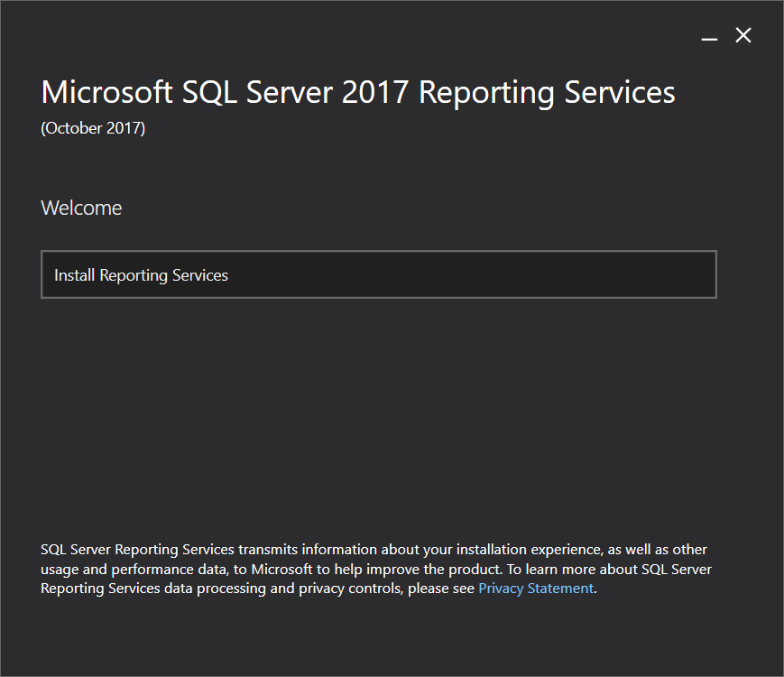
Task: Click the word "Reporting Services" in the title
Action: point(547,93)
